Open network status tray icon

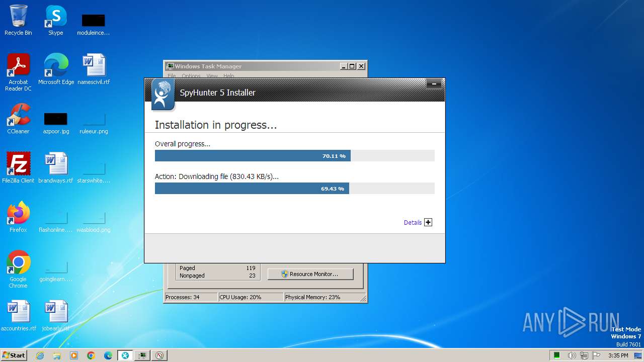point(584,355)
